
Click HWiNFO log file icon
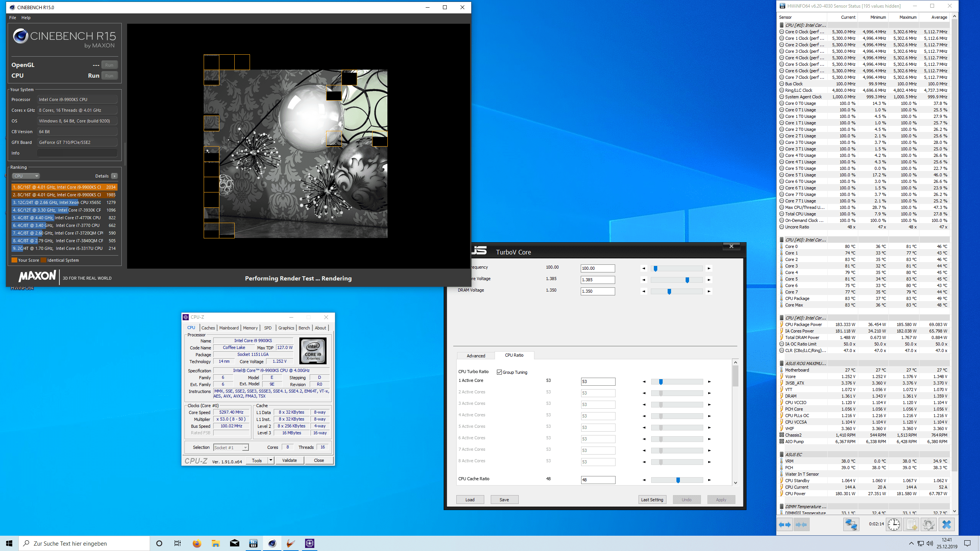[911, 524]
